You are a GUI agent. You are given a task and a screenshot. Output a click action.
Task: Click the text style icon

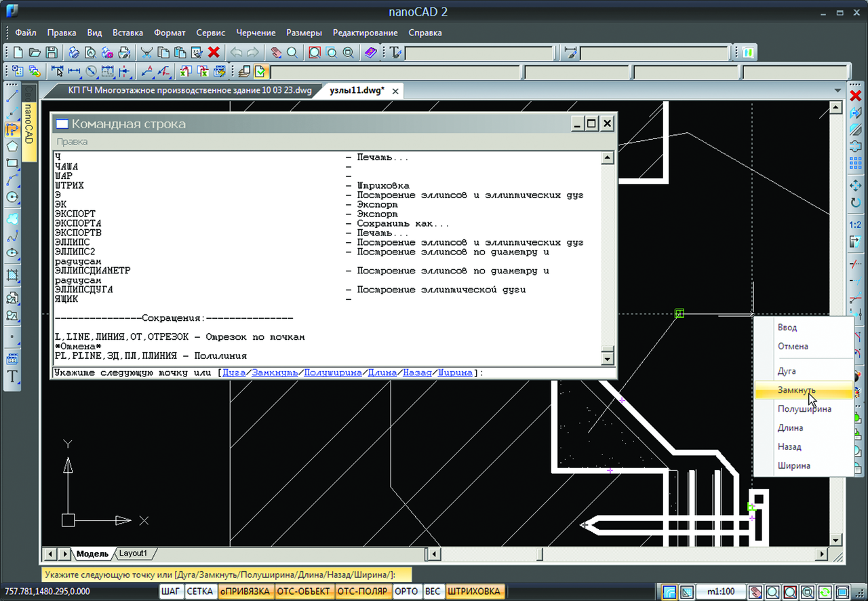tap(395, 52)
